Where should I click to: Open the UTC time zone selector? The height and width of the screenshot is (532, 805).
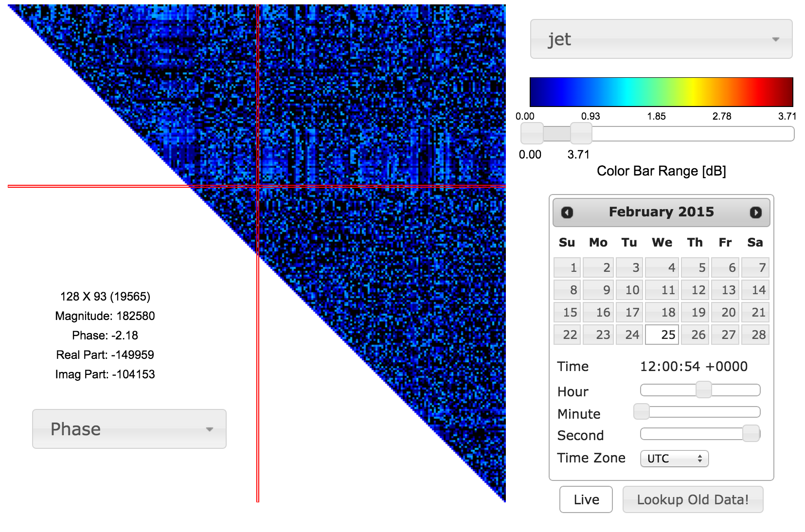click(674, 459)
